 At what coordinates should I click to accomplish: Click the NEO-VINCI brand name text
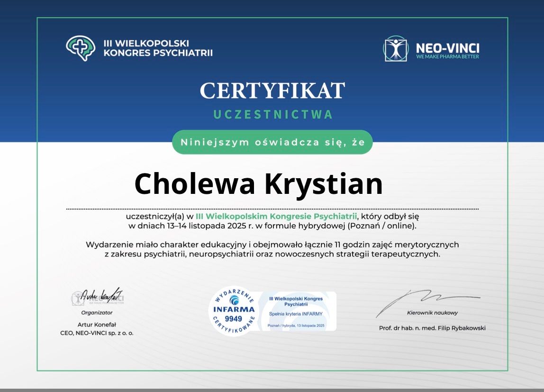pyautogui.click(x=447, y=47)
